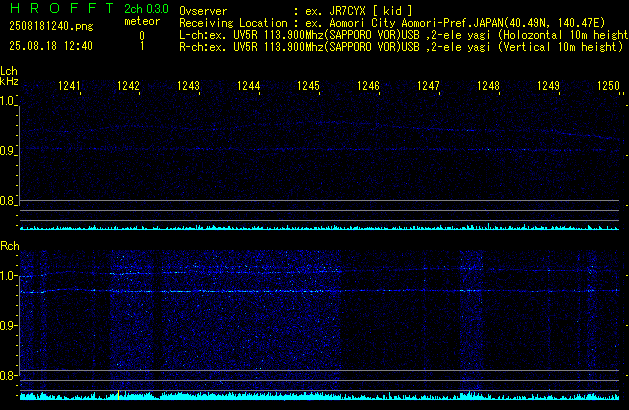This screenshot has height=410, width=629.
Task: Click the Rch meteor count 1
Action: [x=142, y=46]
